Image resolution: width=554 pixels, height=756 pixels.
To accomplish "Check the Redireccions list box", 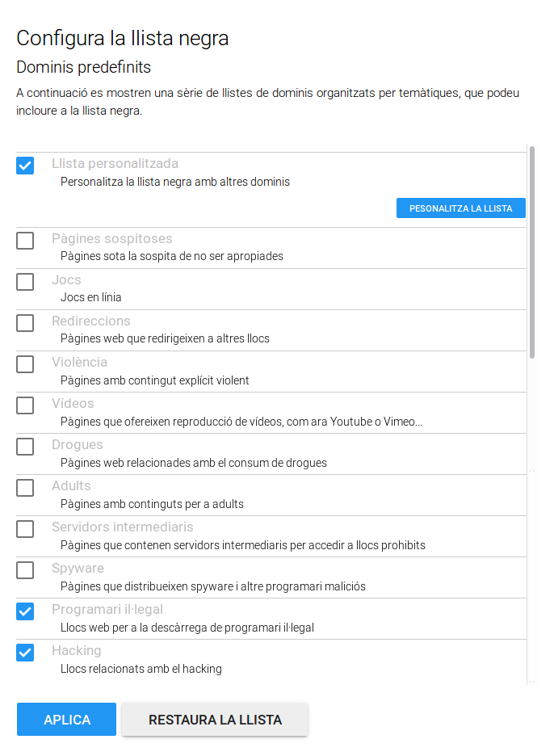I will pyautogui.click(x=25, y=323).
